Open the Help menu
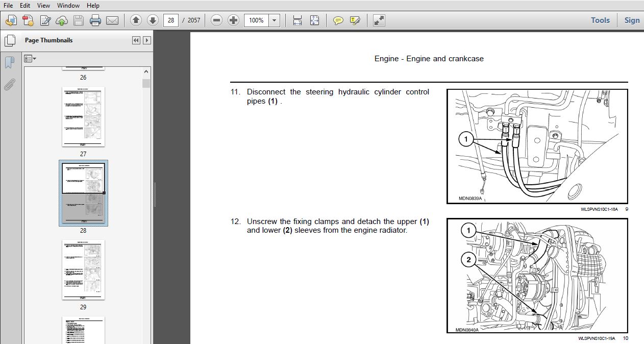This screenshot has height=344, width=644. (93, 5)
